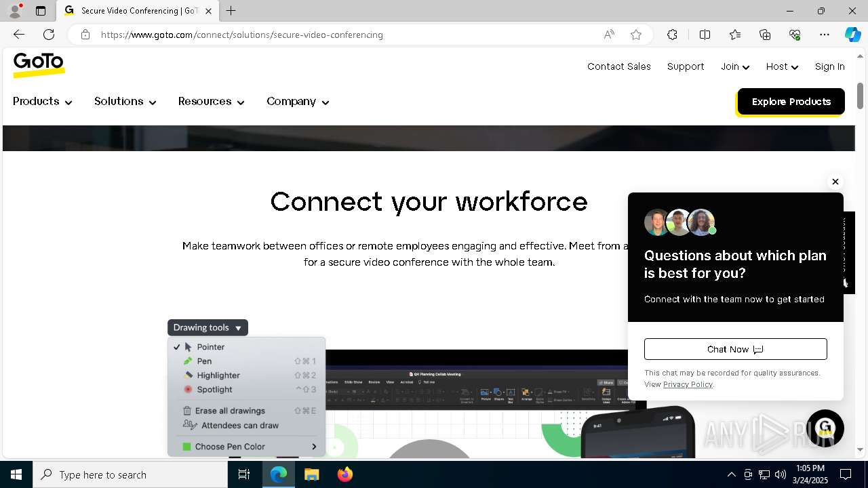Click Sign In link
Image resolution: width=868 pixels, height=488 pixels.
coord(830,66)
